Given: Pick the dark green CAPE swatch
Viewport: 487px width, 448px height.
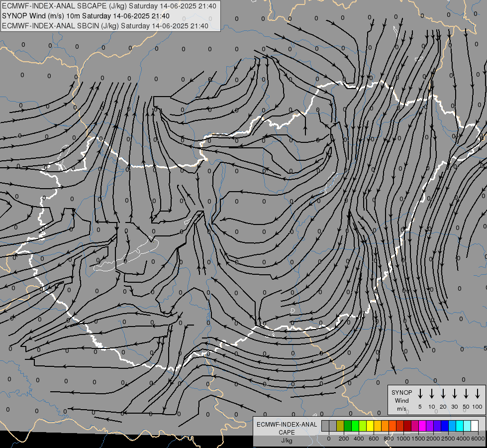Looking at the screenshot, I should [348, 426].
